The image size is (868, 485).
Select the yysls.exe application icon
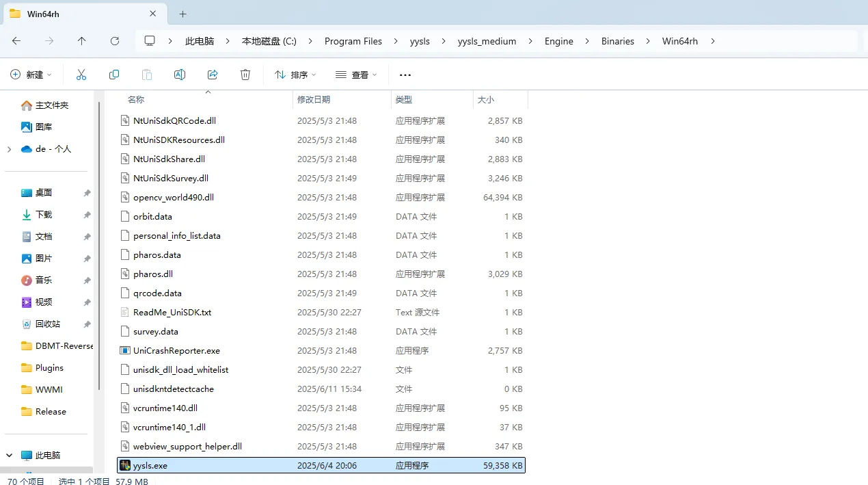125,465
